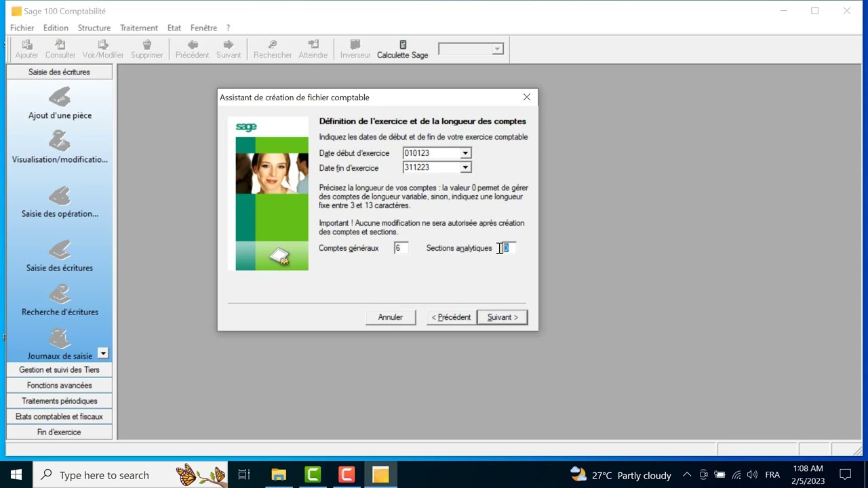The width and height of the screenshot is (868, 488).
Task: Close the Assistant de création dialog
Action: tap(527, 97)
